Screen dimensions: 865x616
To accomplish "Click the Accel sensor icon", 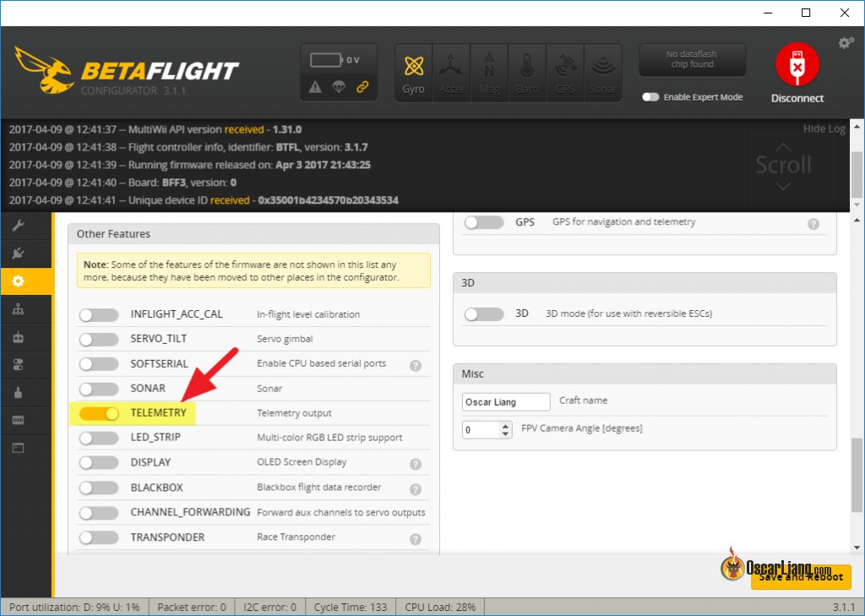I will [x=451, y=74].
